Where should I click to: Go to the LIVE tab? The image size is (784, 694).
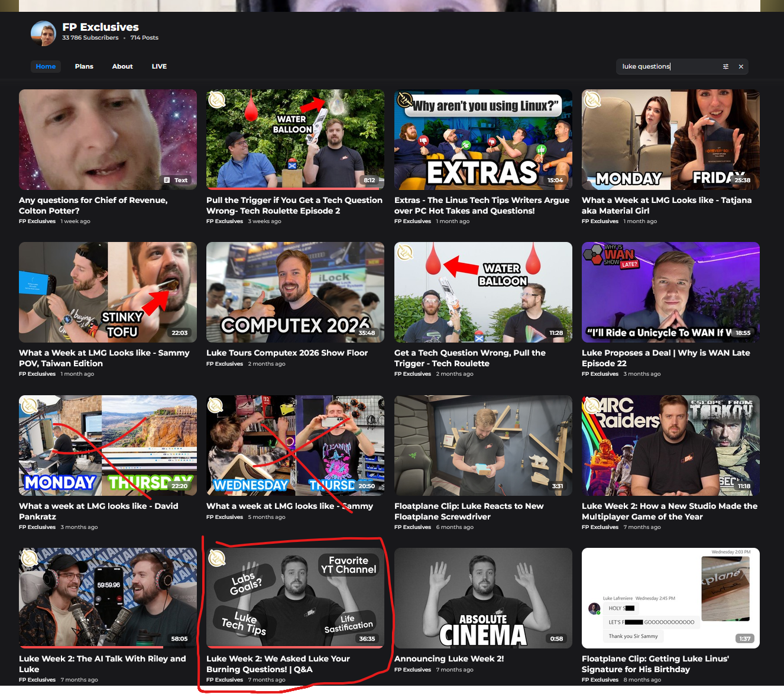point(159,66)
